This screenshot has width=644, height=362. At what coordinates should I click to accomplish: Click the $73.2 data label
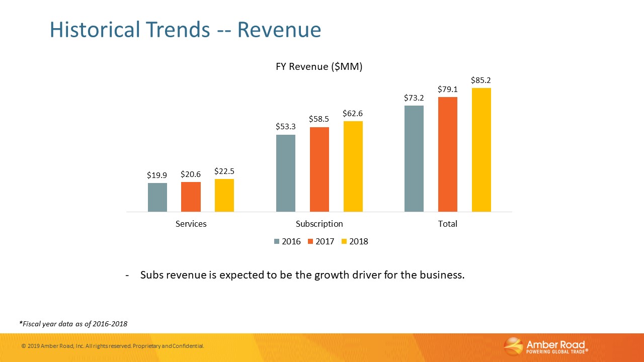[414, 98]
